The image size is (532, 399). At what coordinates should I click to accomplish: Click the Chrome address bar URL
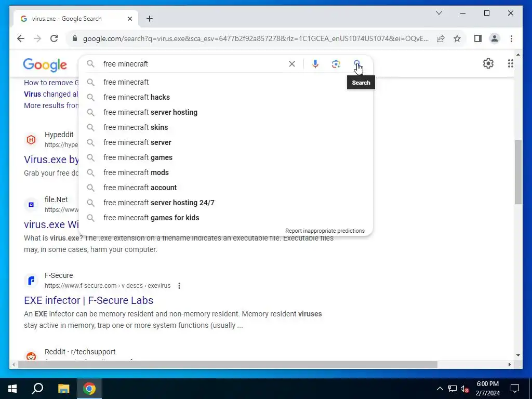pos(256,38)
